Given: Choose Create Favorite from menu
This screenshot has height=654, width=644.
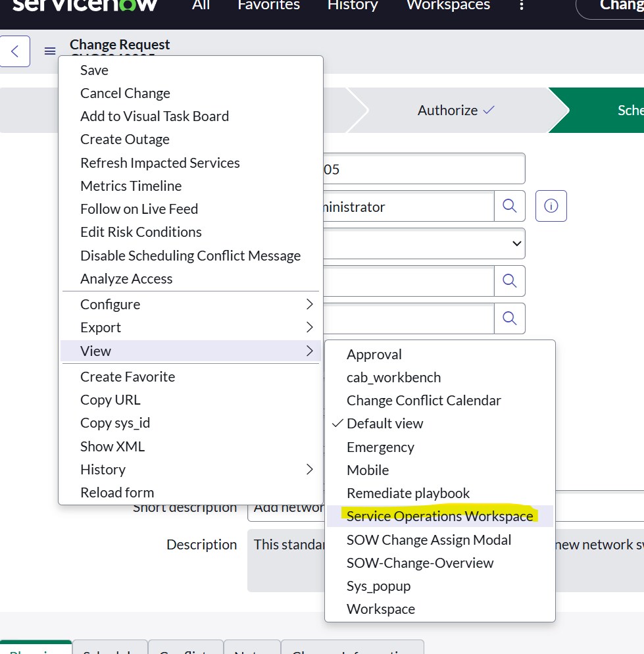Looking at the screenshot, I should click(x=191, y=376).
